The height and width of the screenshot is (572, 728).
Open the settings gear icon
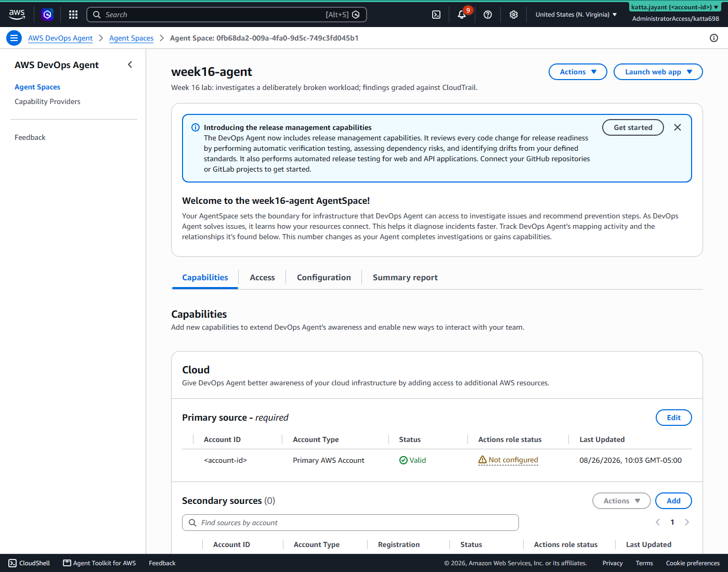(514, 15)
